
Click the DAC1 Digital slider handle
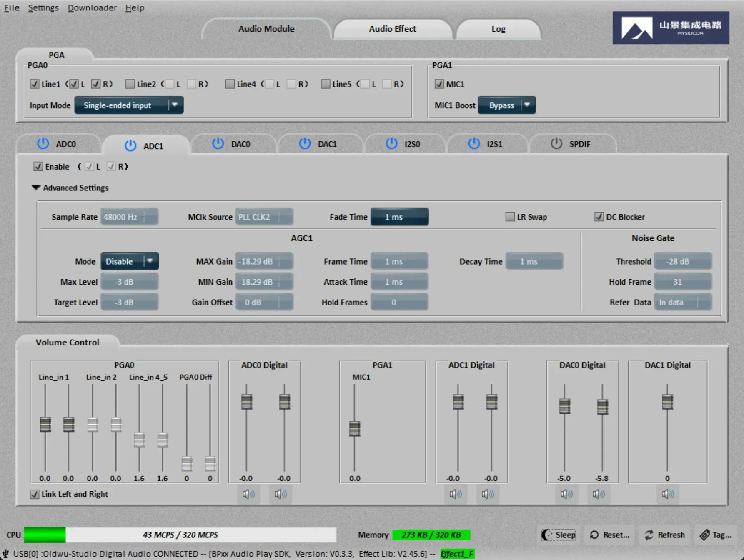click(668, 402)
